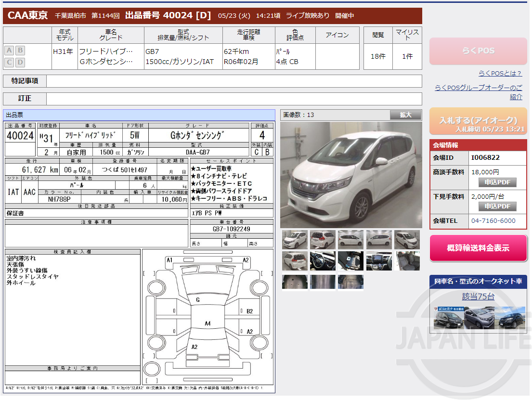Click 申込PDF under 商談手数料
Viewport: 532px width, 400px height.
[x=497, y=182]
